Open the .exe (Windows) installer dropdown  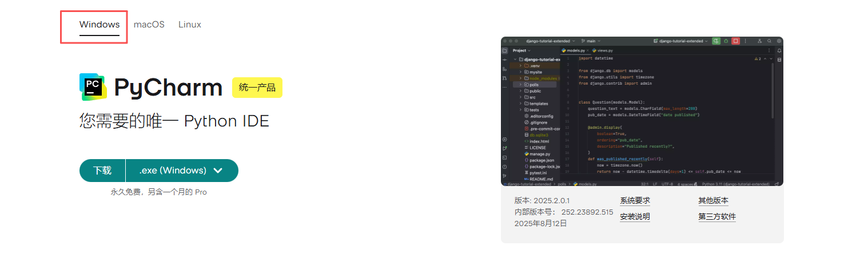182,171
